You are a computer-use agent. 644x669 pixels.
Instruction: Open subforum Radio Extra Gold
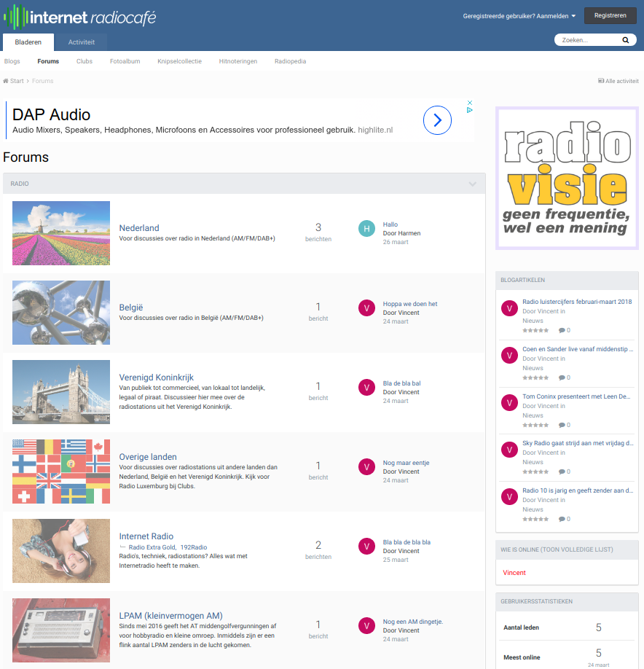[x=152, y=547]
